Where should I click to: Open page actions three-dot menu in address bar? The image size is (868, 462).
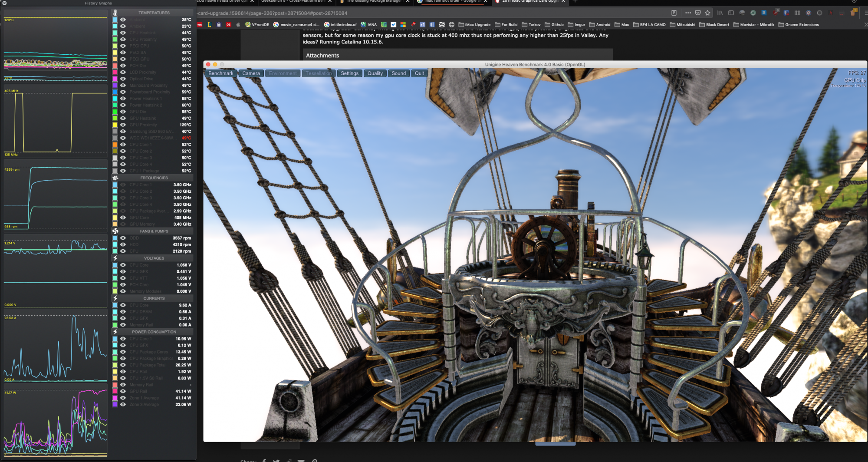[688, 13]
